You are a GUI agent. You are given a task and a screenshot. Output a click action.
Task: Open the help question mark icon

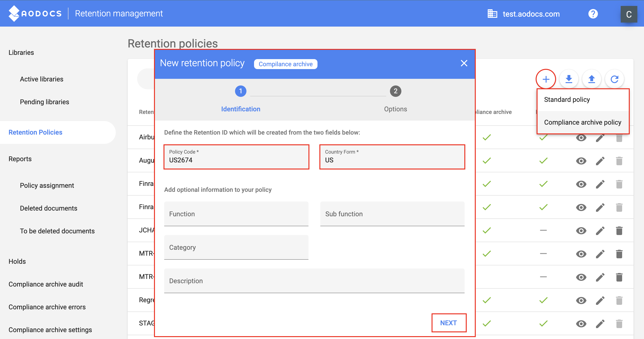[593, 14]
